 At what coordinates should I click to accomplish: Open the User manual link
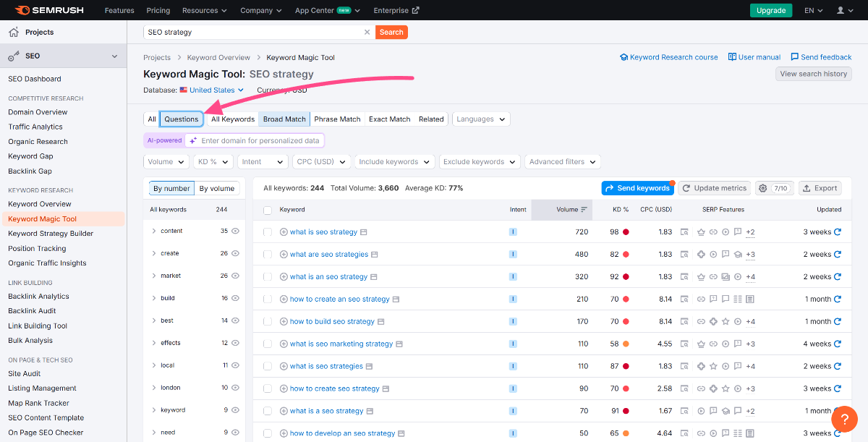pyautogui.click(x=754, y=57)
